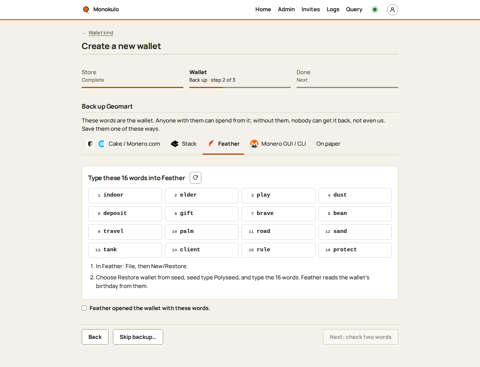480x367 pixels.
Task: Click seed word 7 'brave'
Action: (278, 213)
